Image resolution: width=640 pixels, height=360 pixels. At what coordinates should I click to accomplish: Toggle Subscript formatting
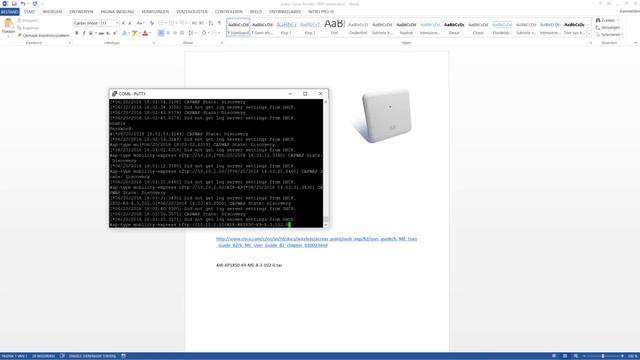pyautogui.click(x=108, y=33)
